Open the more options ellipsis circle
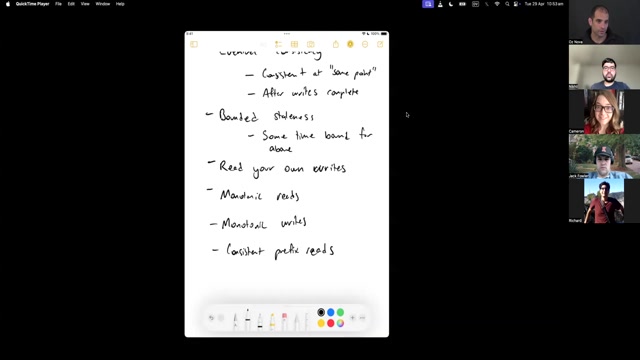The height and width of the screenshot is (360, 640). 365,44
